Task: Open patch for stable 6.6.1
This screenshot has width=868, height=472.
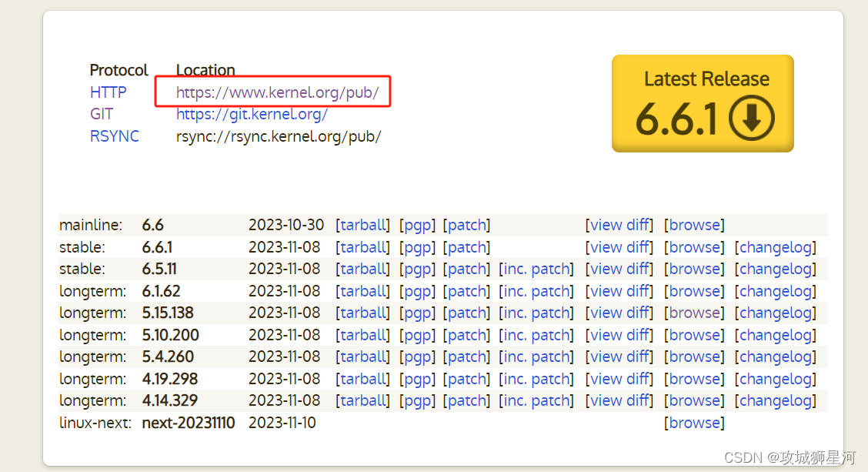Action: pyautogui.click(x=466, y=247)
